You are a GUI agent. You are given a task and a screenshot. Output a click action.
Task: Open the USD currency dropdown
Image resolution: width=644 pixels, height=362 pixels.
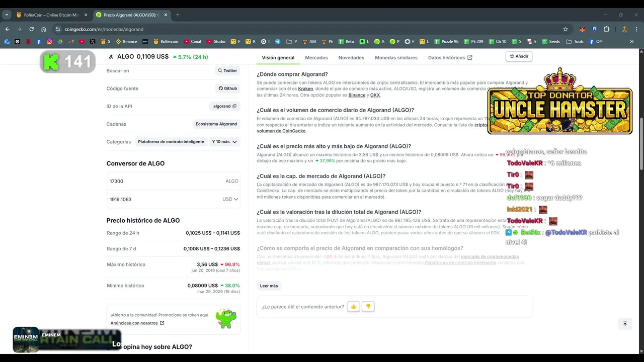coord(230,199)
